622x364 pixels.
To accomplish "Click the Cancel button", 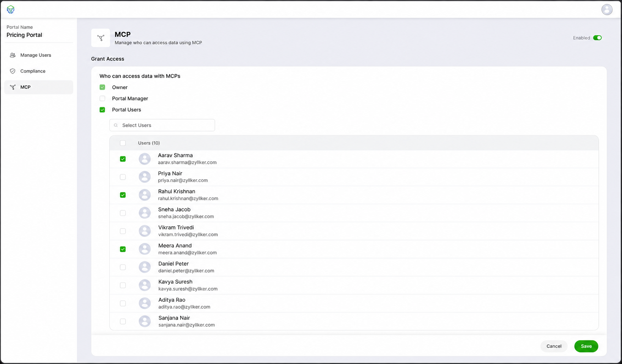I will click(x=554, y=346).
